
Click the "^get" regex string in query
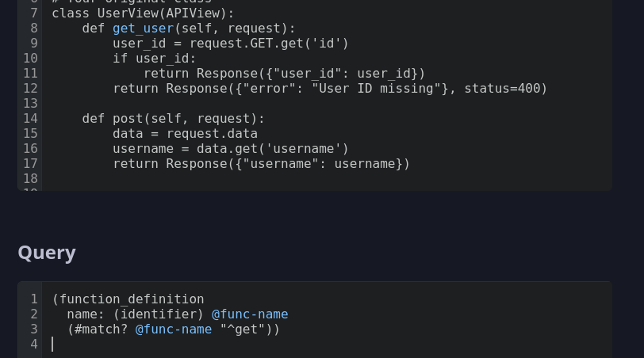click(243, 329)
